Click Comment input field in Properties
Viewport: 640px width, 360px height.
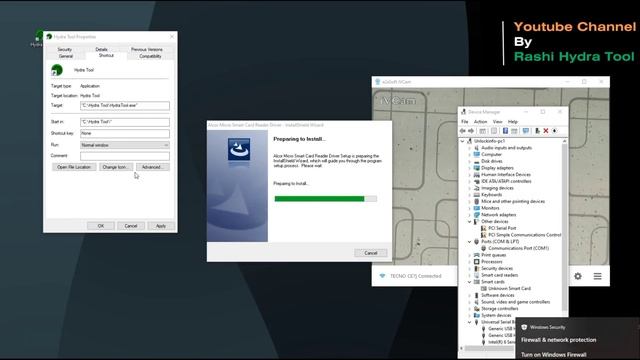click(125, 156)
